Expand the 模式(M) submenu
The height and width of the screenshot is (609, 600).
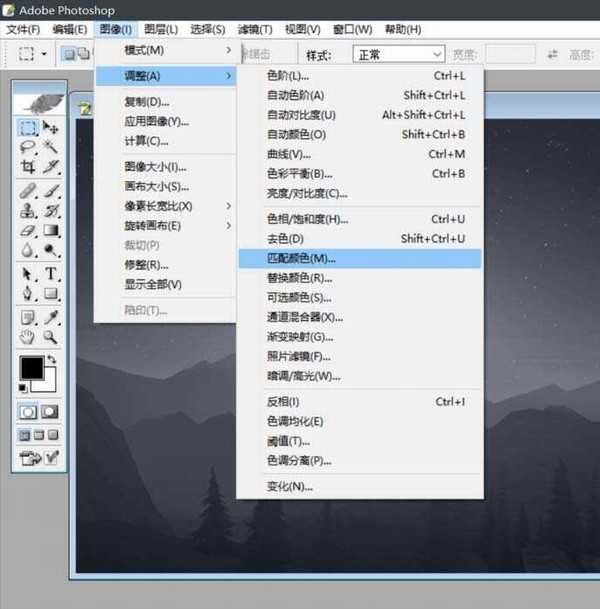click(x=166, y=50)
